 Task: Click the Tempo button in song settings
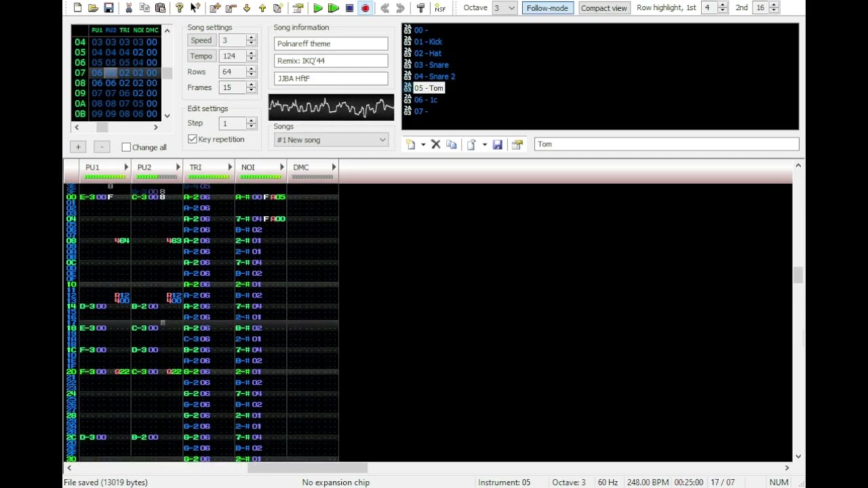(201, 56)
